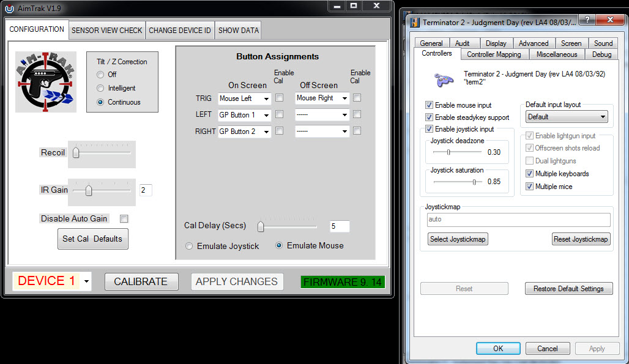Click the IR Gain slider handle
The image size is (629, 364).
pyautogui.click(x=89, y=190)
